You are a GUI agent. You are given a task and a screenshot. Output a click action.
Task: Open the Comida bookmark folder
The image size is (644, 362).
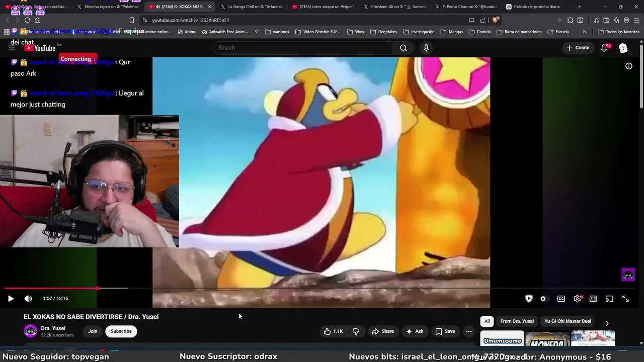coord(479,32)
